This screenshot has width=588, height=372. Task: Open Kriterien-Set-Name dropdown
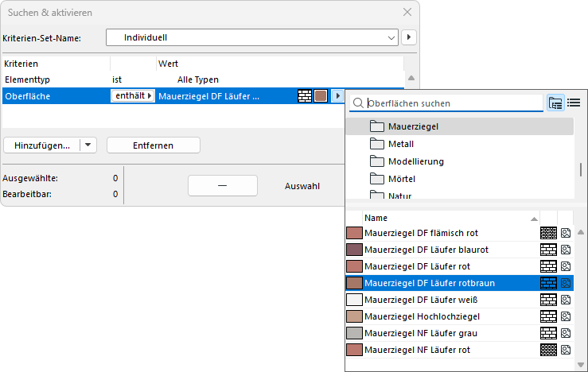[391, 37]
